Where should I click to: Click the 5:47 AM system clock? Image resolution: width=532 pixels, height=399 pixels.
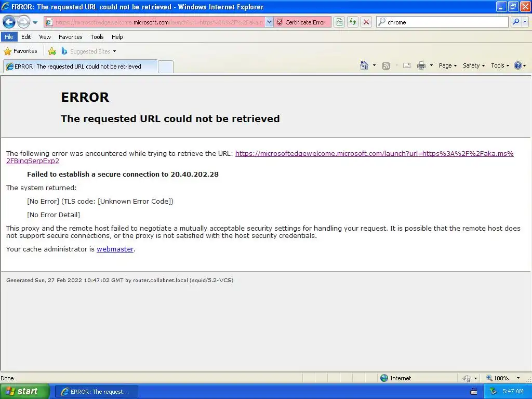(513, 391)
